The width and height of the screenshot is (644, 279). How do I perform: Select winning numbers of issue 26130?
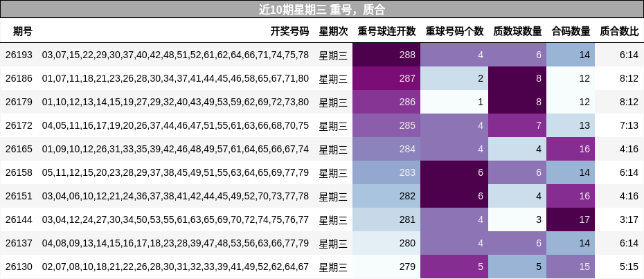pyautogui.click(x=175, y=267)
